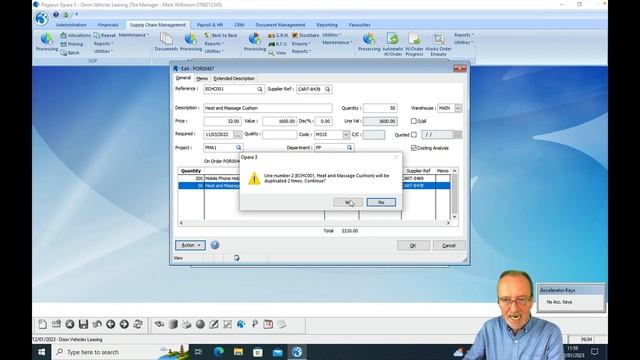
Task: Expand the Warehouse MAIN dropdown
Action: tap(458, 108)
